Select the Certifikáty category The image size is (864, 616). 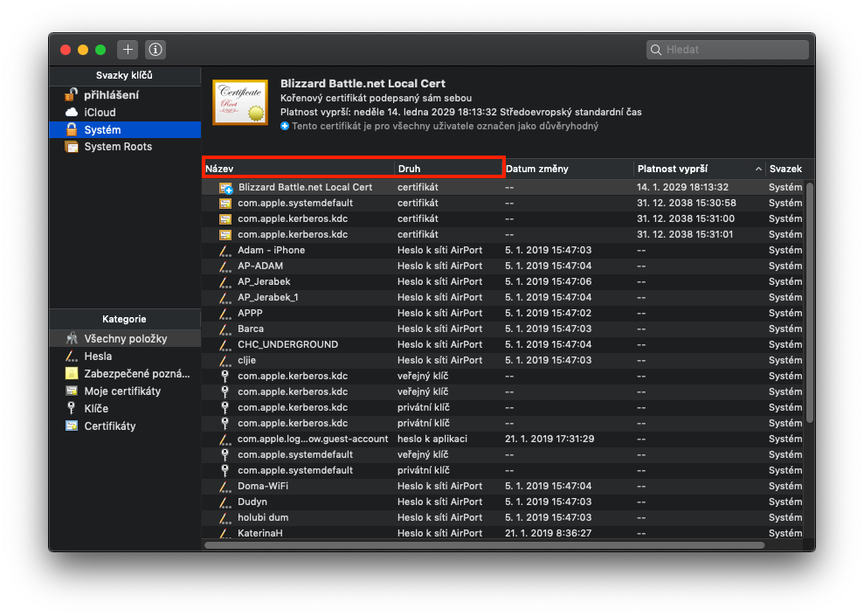110,426
